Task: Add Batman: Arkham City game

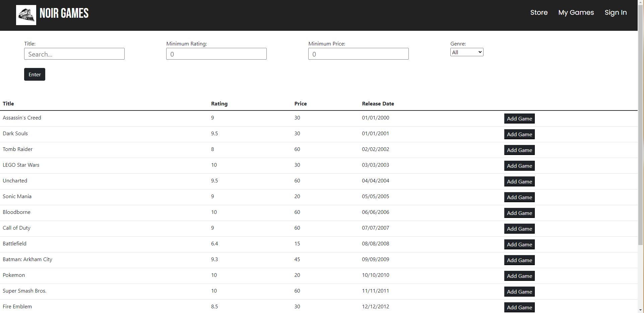Action: 519,260
